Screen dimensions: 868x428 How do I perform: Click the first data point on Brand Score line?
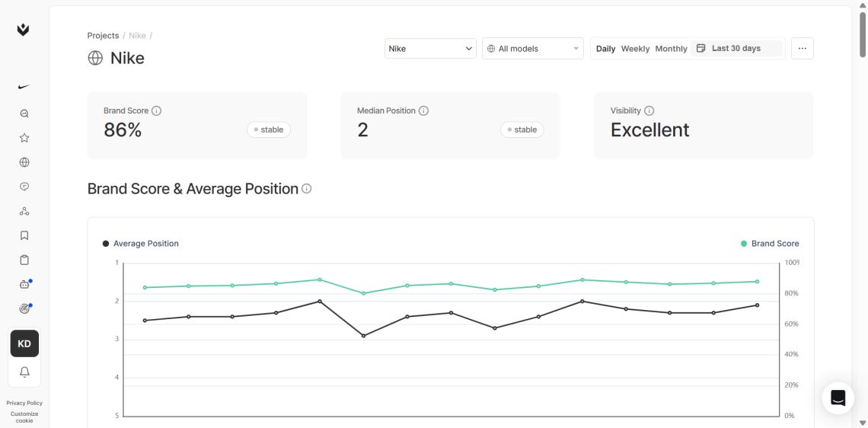(x=145, y=287)
